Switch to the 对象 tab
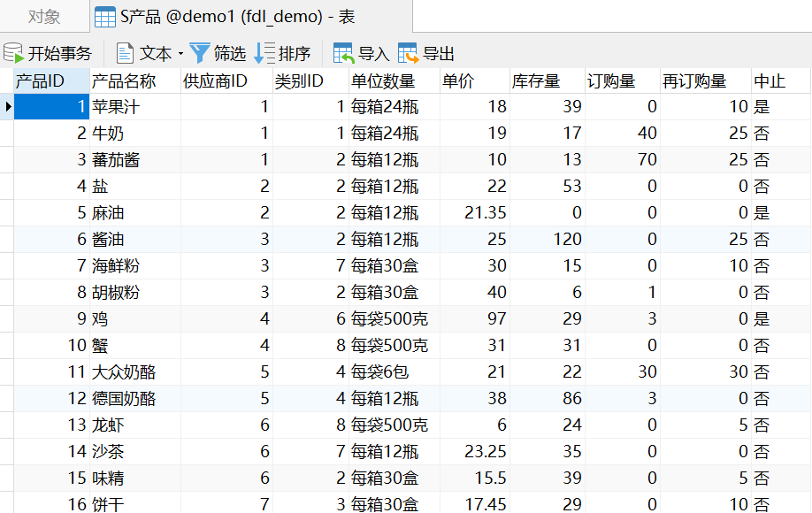 pyautogui.click(x=44, y=17)
